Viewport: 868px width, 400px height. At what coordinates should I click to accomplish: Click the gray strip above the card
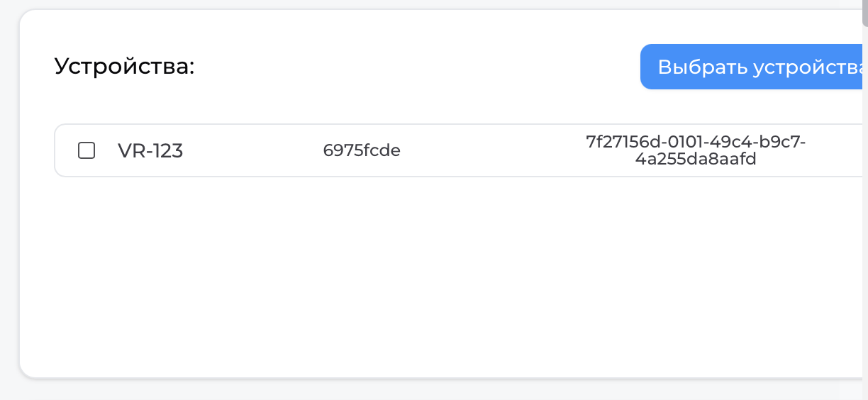click(x=425, y=4)
